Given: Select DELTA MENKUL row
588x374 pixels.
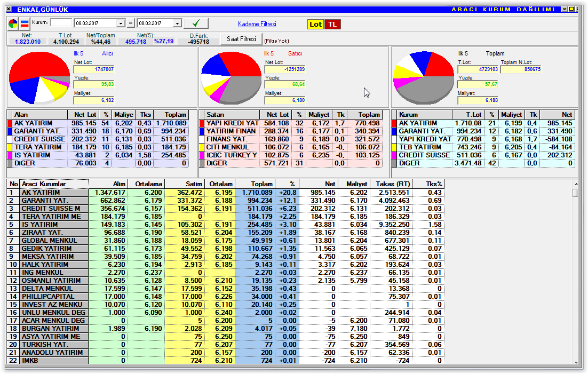Looking at the screenshot, I should tap(225, 289).
